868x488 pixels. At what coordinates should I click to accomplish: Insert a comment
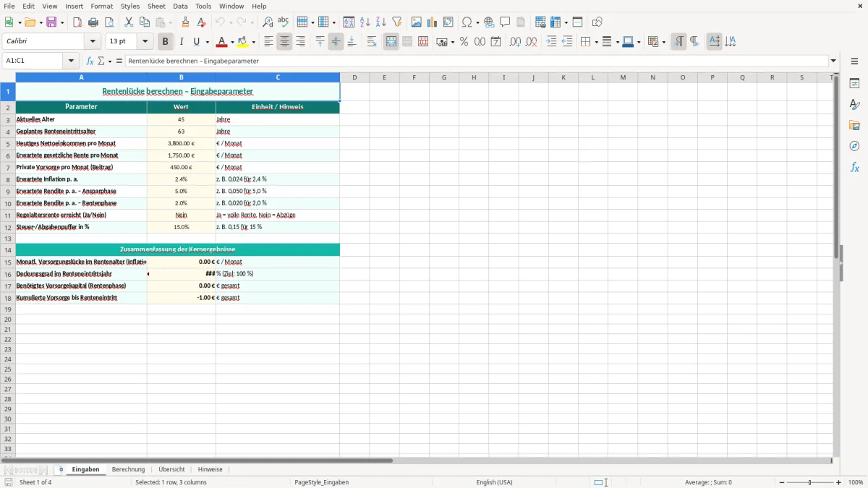pyautogui.click(x=505, y=22)
